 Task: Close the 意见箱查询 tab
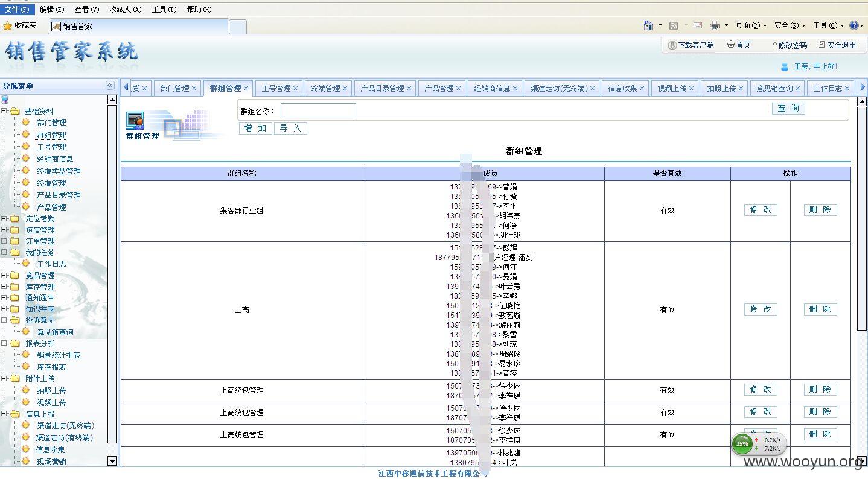(x=797, y=89)
